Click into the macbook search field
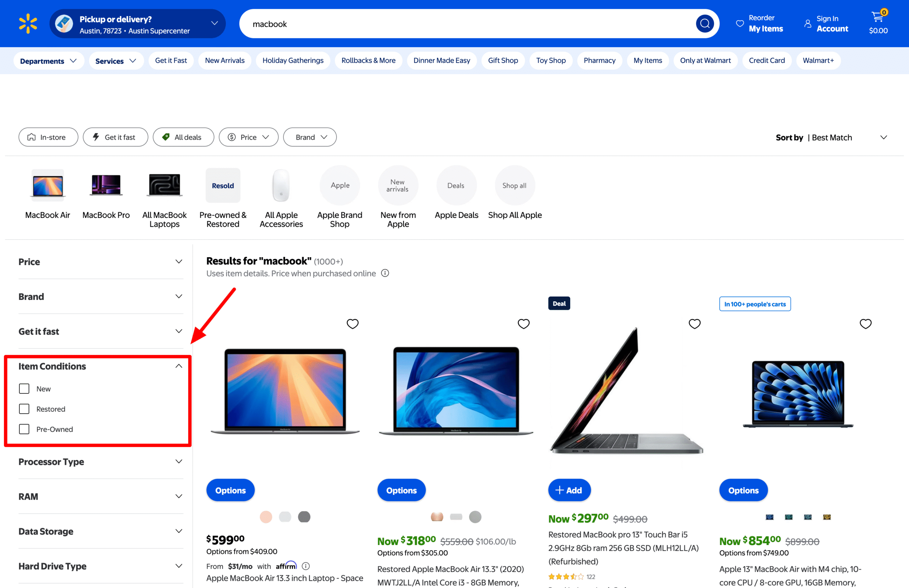The width and height of the screenshot is (909, 588). [x=458, y=24]
